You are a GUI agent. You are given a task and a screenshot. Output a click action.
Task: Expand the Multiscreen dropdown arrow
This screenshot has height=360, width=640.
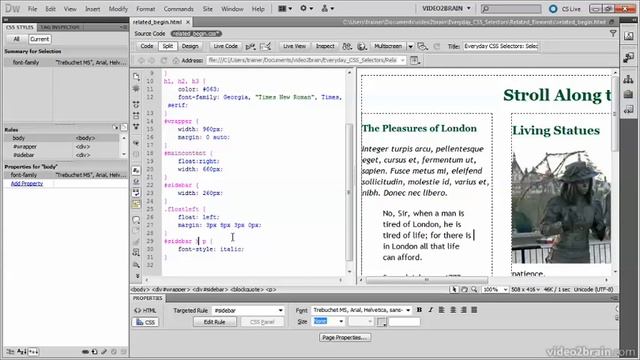click(411, 47)
